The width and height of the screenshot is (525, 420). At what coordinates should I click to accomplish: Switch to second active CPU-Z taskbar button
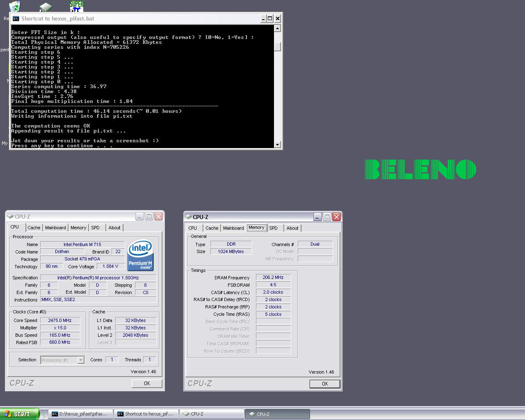(277, 414)
